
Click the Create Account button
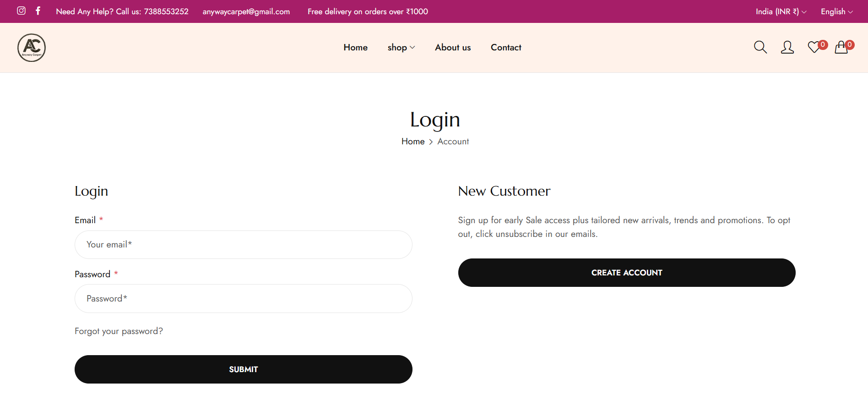click(626, 273)
